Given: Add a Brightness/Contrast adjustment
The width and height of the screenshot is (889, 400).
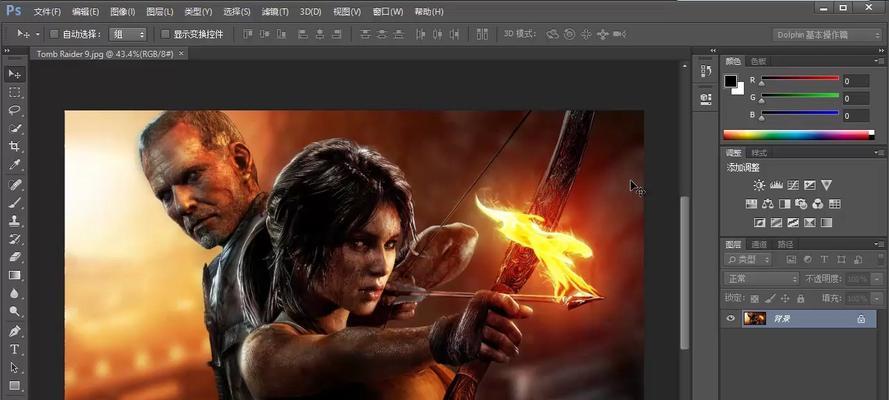Looking at the screenshot, I should pyautogui.click(x=759, y=185).
